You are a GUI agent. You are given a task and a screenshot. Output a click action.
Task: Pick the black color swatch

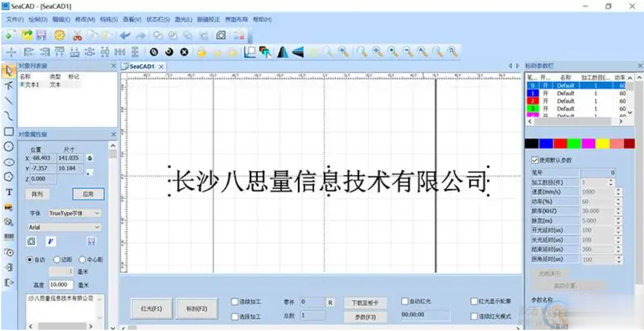(531, 143)
